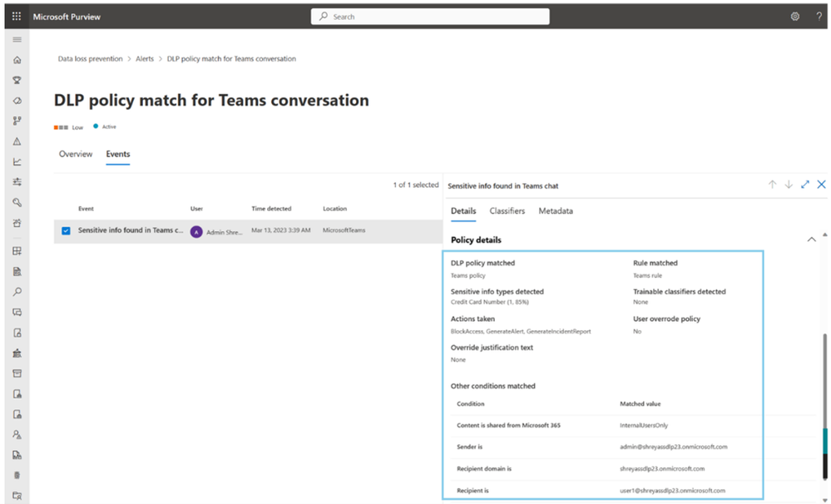Screen dimensions: 831x504
Task: Open Settings gear icon
Action: pos(795,17)
